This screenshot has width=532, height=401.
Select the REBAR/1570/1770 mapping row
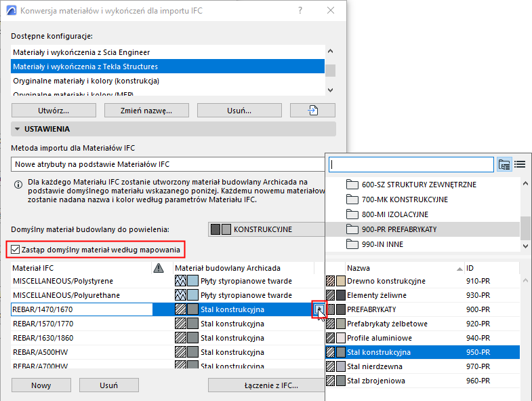(x=167, y=324)
